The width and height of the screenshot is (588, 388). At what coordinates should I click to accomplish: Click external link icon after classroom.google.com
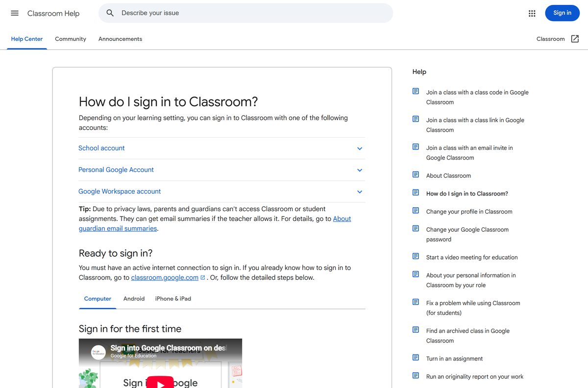tap(203, 278)
